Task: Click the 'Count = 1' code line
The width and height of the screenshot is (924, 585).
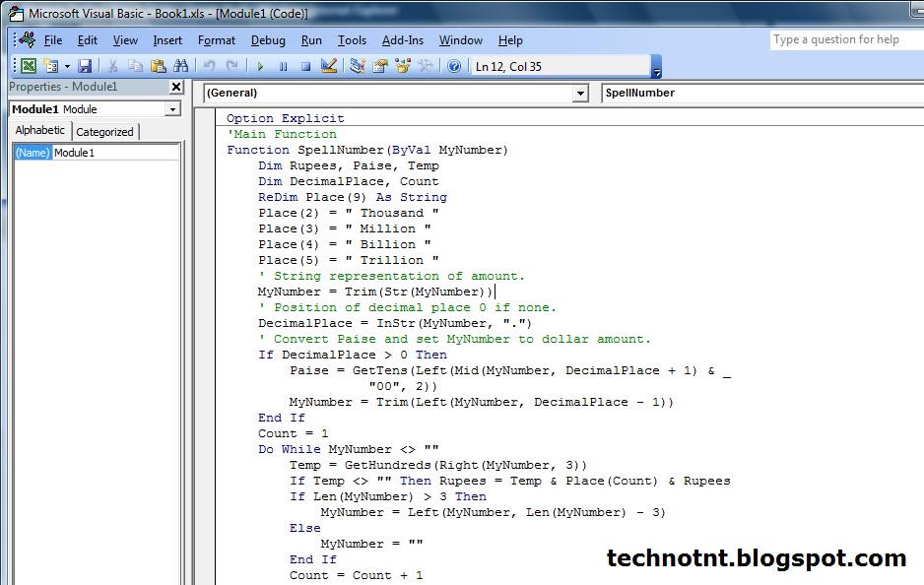Action: click(293, 433)
